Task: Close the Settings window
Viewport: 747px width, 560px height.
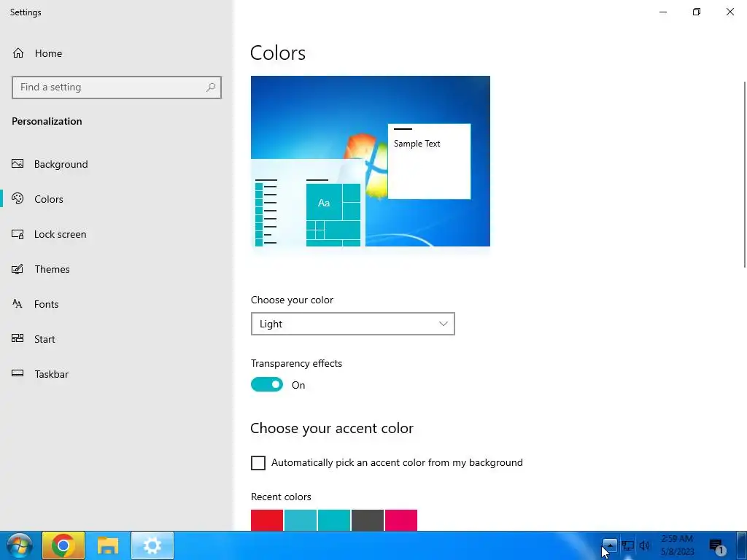Action: click(x=729, y=12)
